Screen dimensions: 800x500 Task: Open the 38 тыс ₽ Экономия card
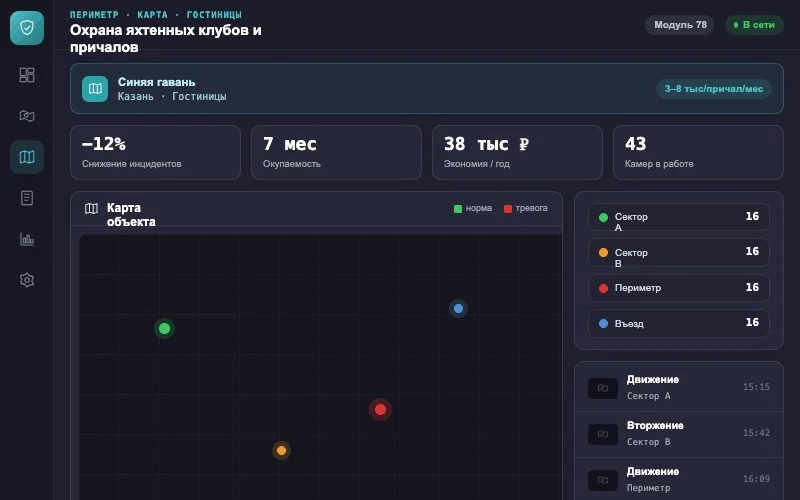[x=517, y=153]
